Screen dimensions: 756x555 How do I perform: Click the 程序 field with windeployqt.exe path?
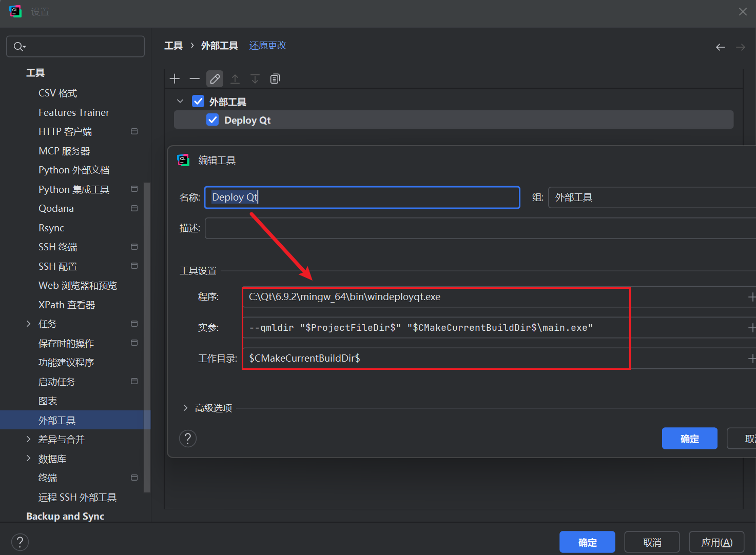coord(495,297)
